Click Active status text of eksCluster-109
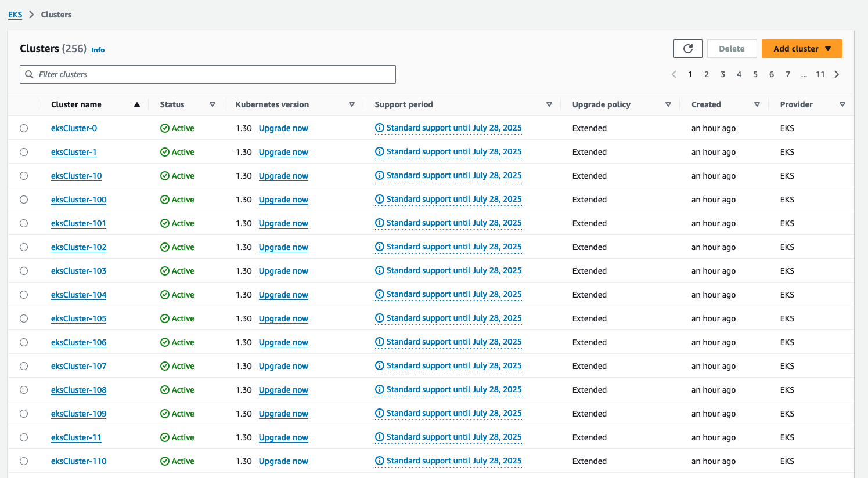The image size is (868, 478). click(x=183, y=414)
